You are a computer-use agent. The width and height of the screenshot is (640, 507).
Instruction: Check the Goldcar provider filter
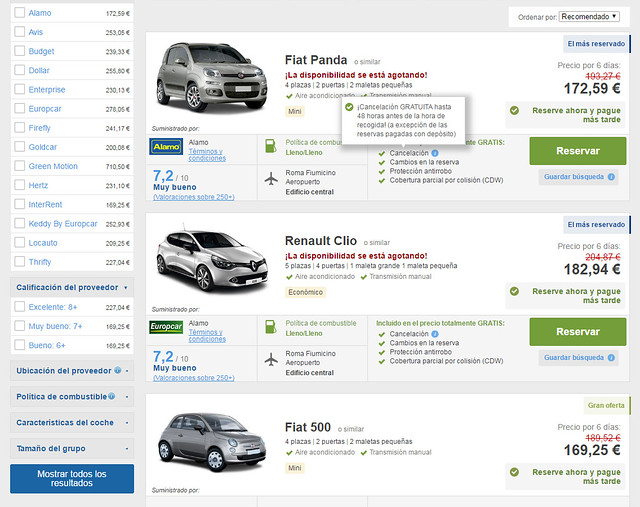point(20,147)
